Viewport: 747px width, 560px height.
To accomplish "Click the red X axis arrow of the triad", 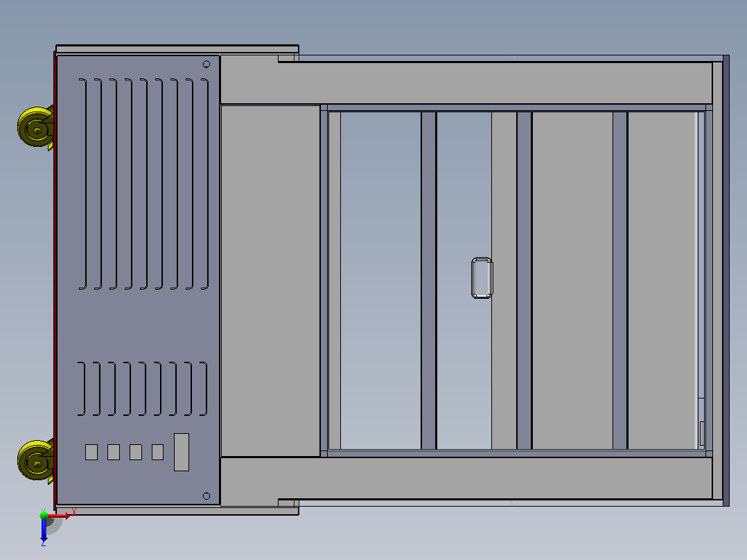I will tap(59, 516).
